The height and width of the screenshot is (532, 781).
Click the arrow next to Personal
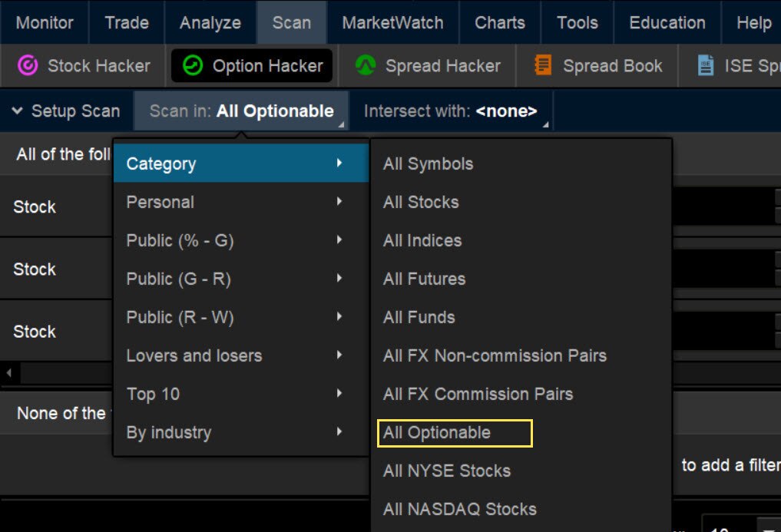click(339, 201)
